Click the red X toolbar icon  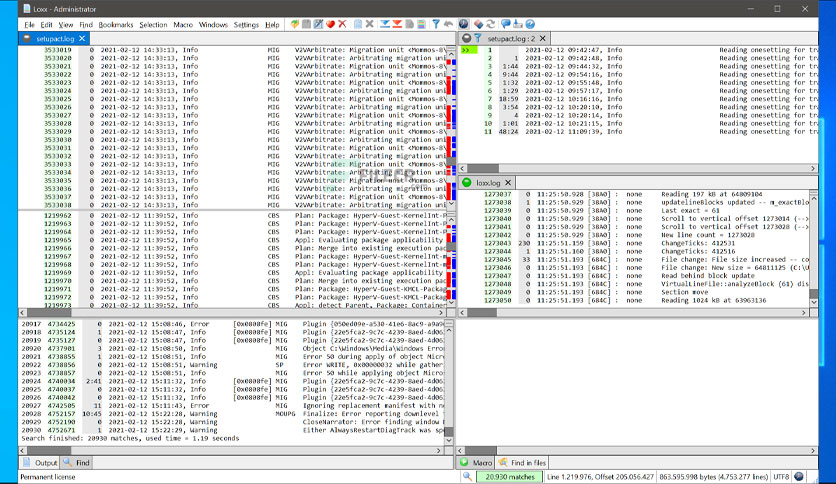pyautogui.click(x=342, y=24)
